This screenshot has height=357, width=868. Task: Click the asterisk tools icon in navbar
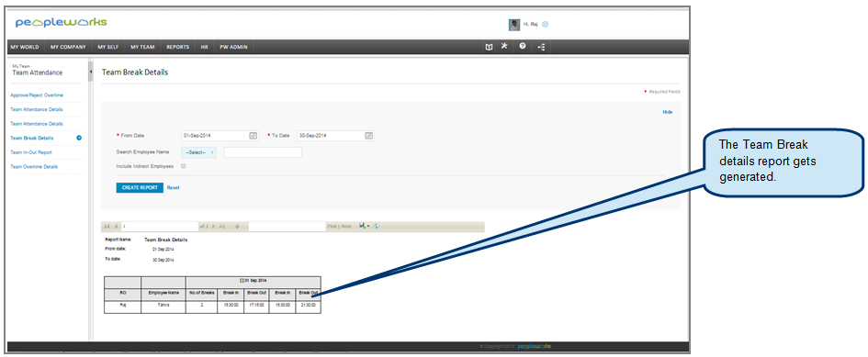504,46
